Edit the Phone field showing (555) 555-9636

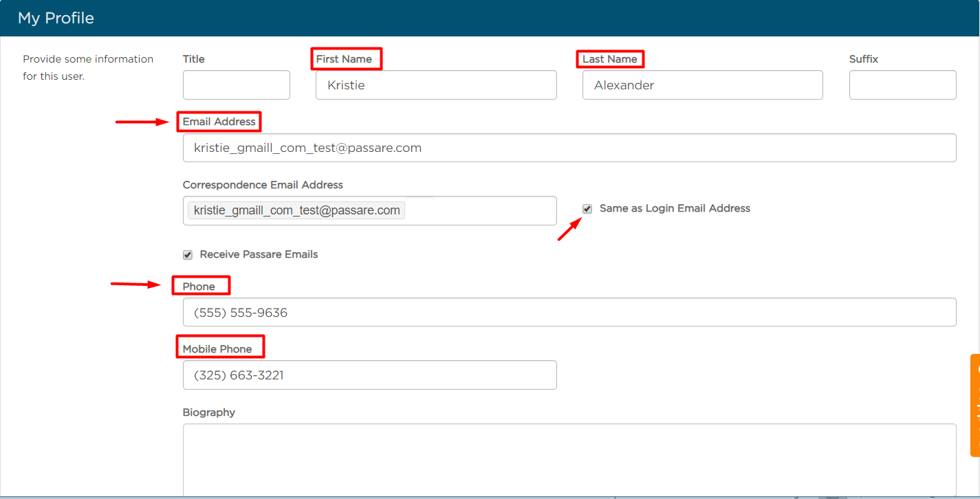569,312
